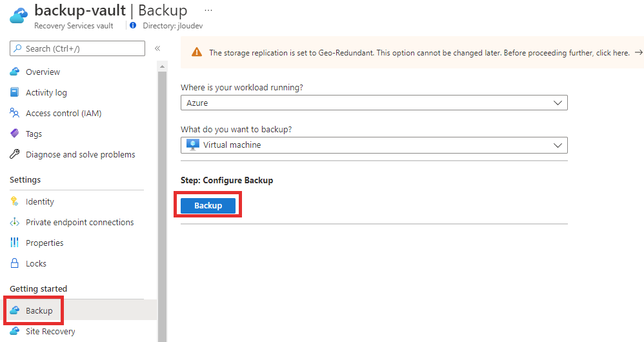Open the Identity key icon
The image size is (644, 342).
click(14, 201)
